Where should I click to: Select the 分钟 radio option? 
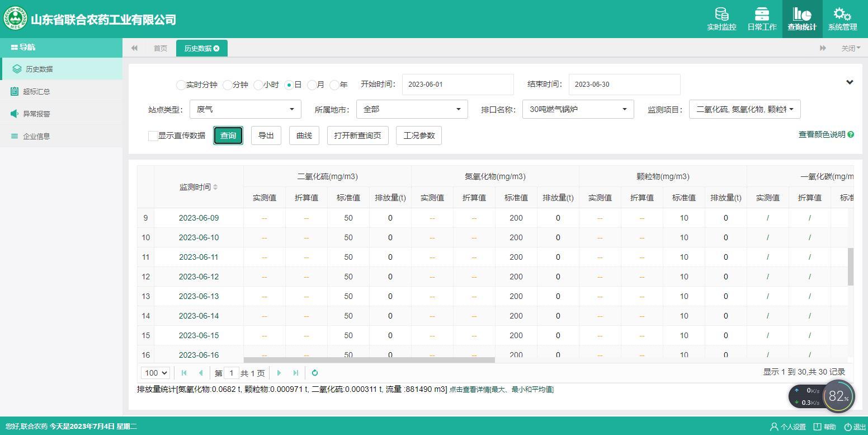227,85
